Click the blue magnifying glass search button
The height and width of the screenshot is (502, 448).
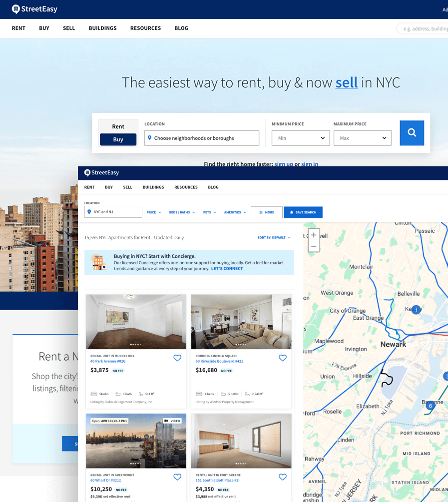(x=412, y=133)
